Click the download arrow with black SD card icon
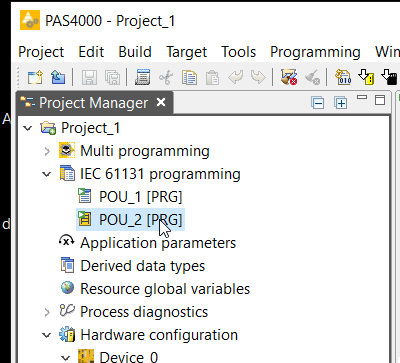 pos(389,77)
